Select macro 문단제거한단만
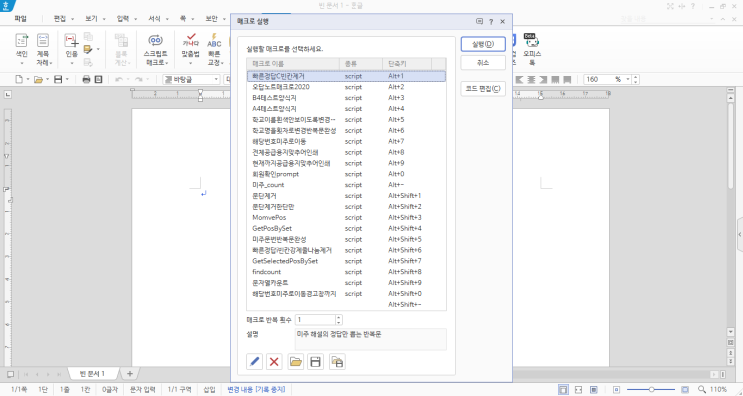Viewport: 743px width, 396px height. (346, 207)
